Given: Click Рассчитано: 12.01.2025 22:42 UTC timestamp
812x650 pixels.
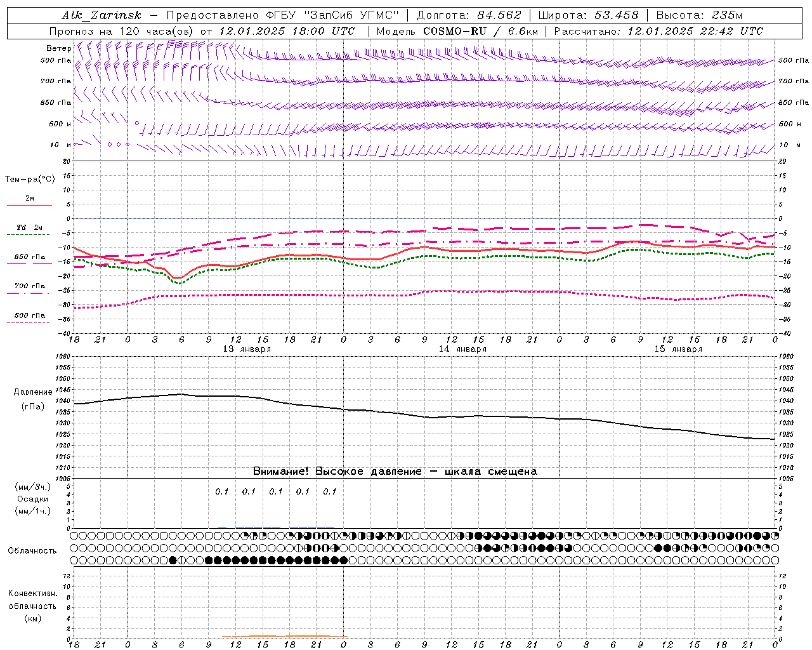Looking at the screenshot, I should 658,31.
